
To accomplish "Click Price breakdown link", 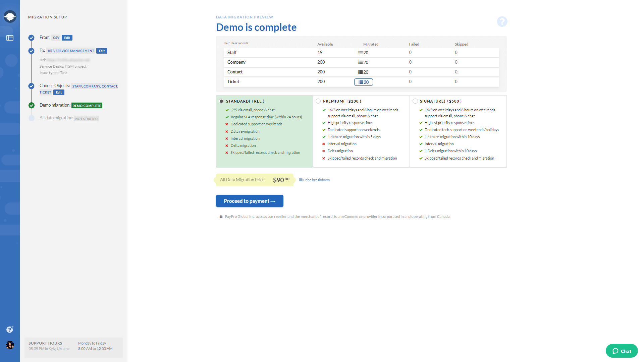I will tap(315, 180).
